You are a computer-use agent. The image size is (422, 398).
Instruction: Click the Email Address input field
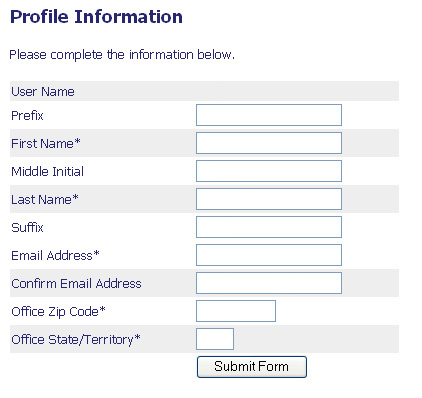point(269,255)
